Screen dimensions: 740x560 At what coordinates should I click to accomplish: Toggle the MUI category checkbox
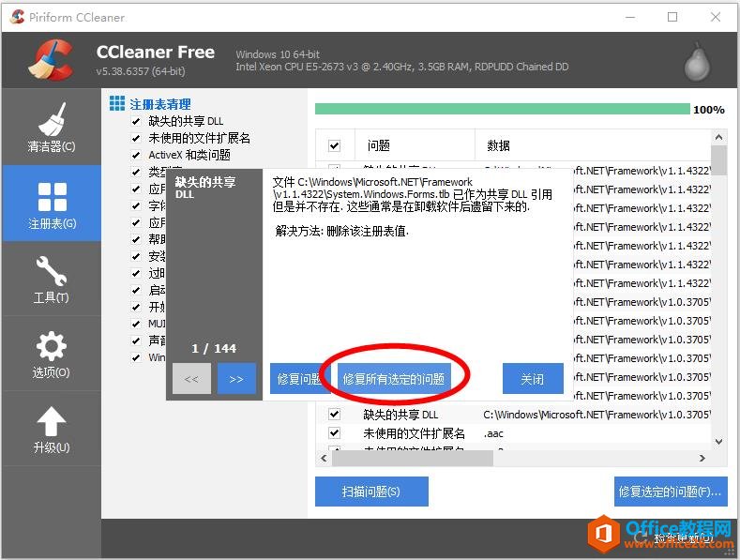[136, 324]
